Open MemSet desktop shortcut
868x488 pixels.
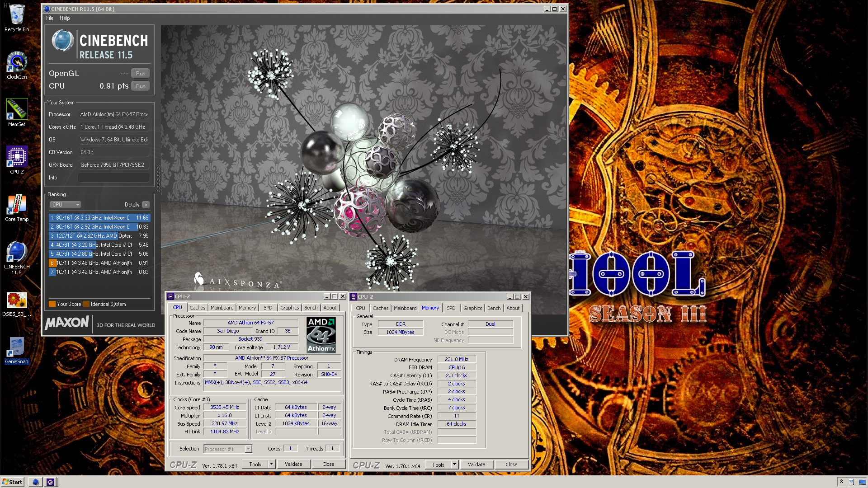(x=17, y=113)
